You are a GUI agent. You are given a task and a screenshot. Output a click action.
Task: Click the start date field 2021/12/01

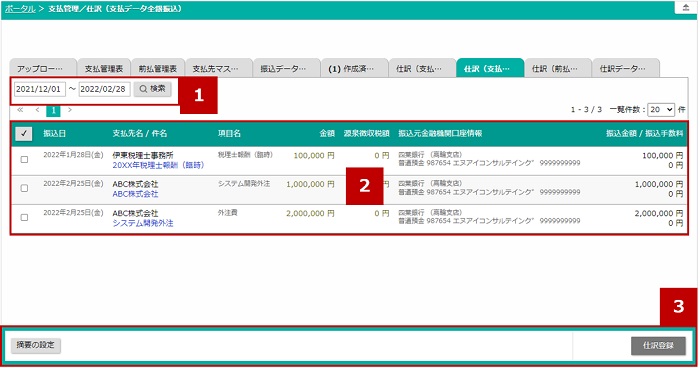click(x=40, y=89)
